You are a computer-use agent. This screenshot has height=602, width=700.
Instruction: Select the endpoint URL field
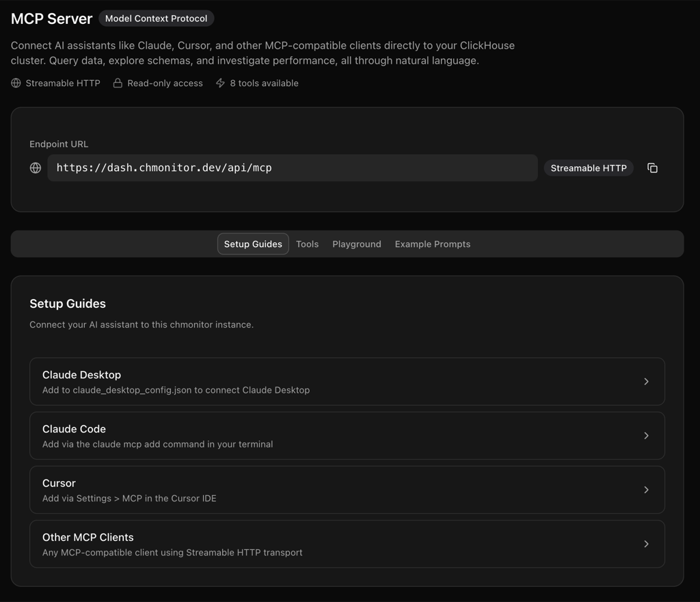[x=293, y=168]
